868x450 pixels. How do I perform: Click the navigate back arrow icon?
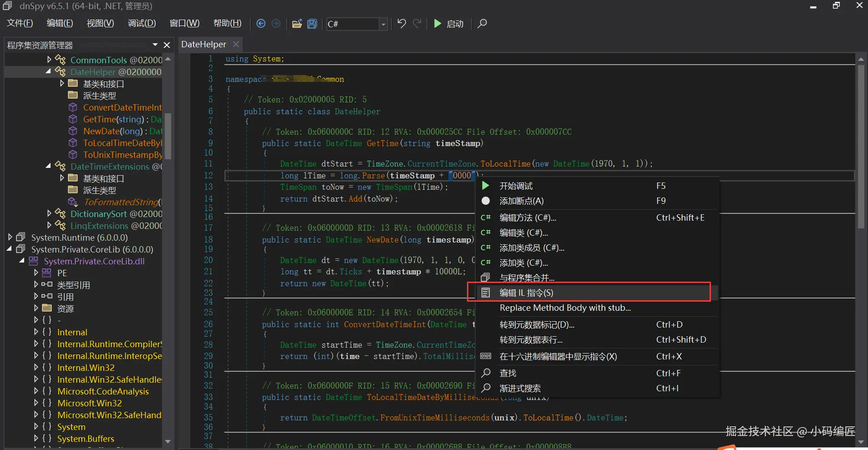coord(261,24)
